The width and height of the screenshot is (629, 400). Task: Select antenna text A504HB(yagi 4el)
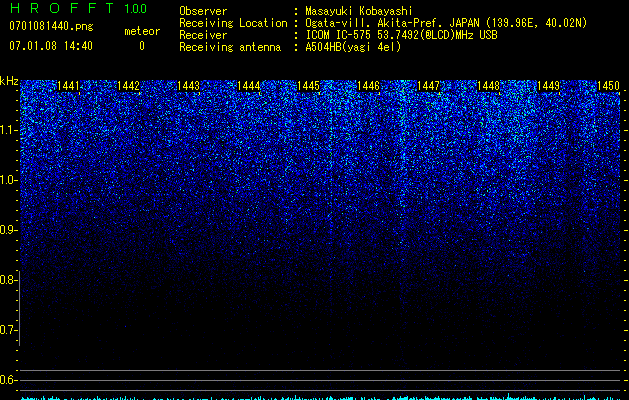(353, 47)
